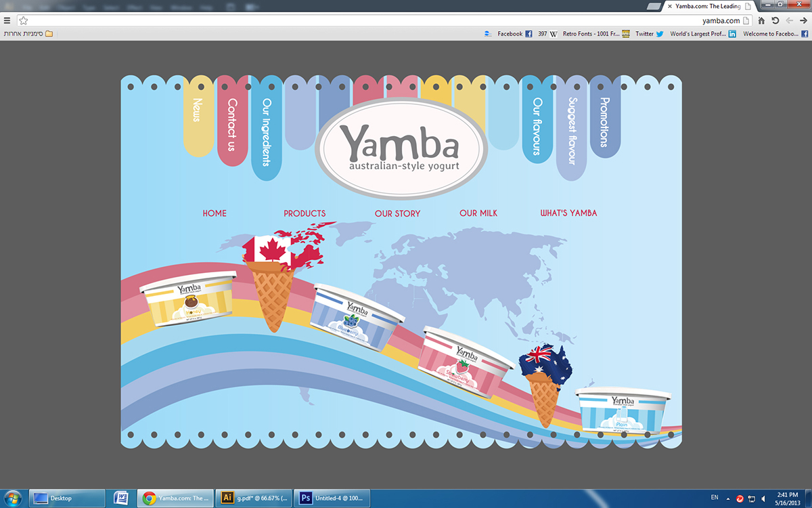Screen dimensions: 812x508
Task: Open the Wikipedia 397 bookmark
Action: point(547,33)
